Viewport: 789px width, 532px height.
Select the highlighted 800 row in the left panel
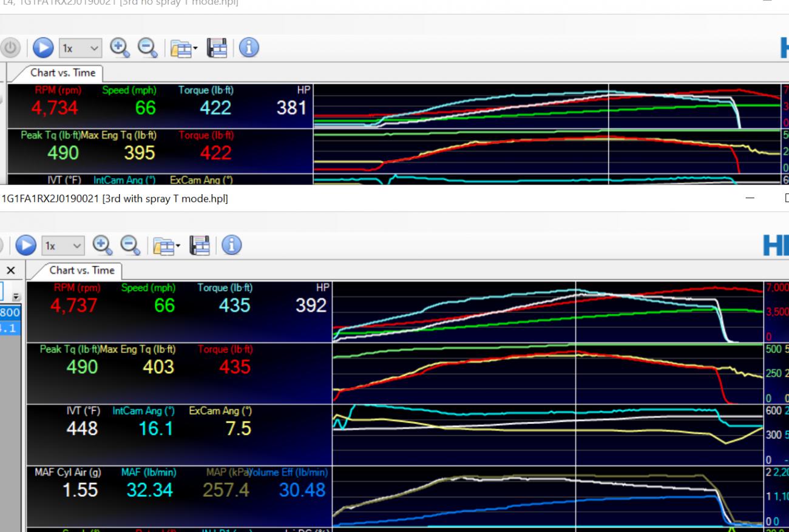(11, 312)
